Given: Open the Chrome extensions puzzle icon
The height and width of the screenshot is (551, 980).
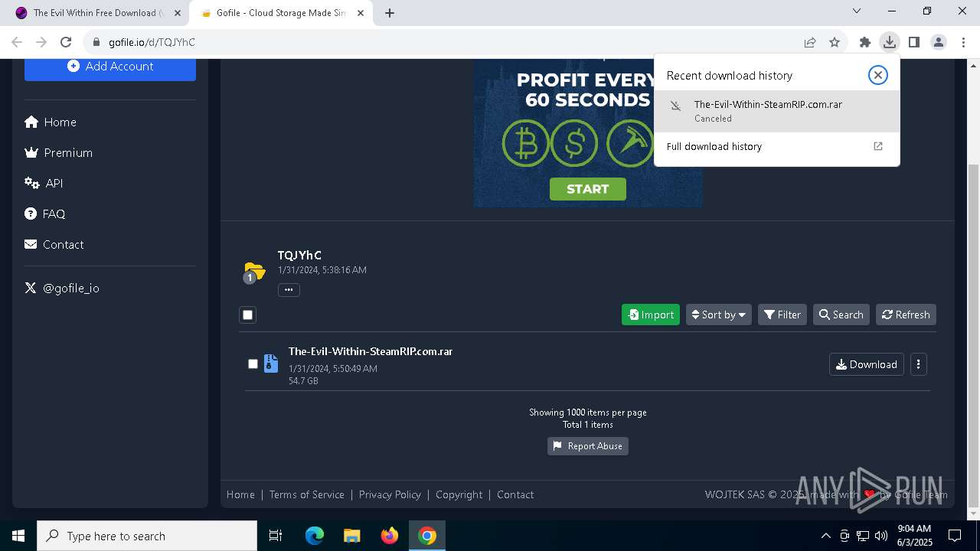Looking at the screenshot, I should click(865, 42).
